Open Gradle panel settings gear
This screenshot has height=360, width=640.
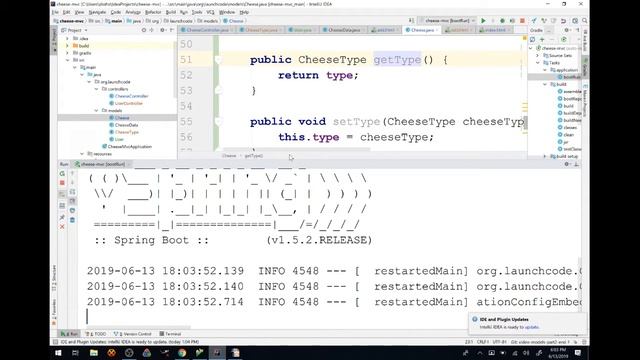pos(567,30)
